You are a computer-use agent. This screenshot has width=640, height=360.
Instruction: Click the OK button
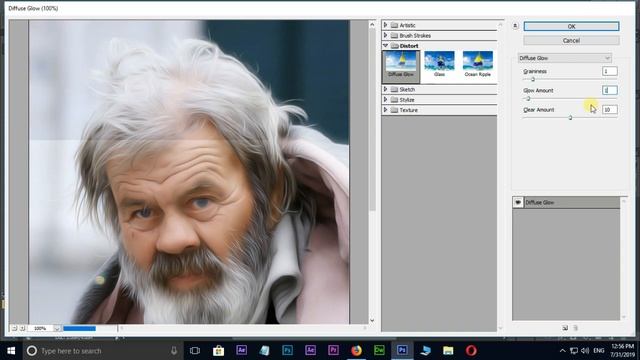click(x=571, y=26)
